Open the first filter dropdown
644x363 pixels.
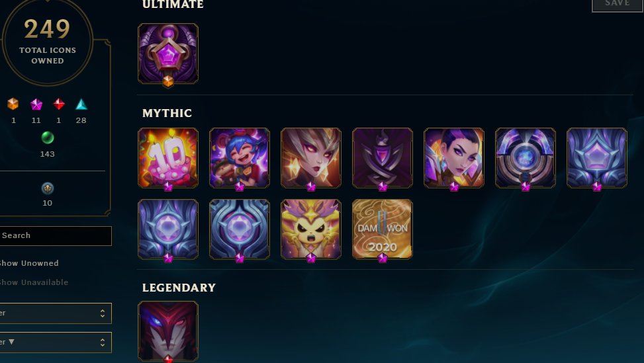56,313
